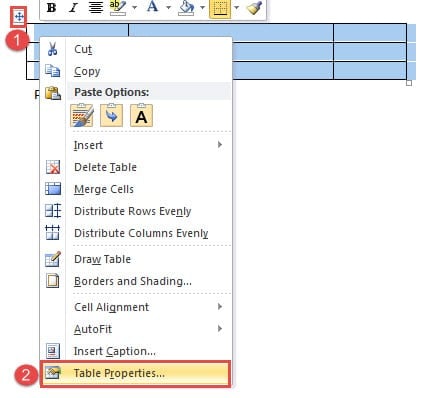Apply text highlight color
The image size is (435, 398).
[117, 7]
